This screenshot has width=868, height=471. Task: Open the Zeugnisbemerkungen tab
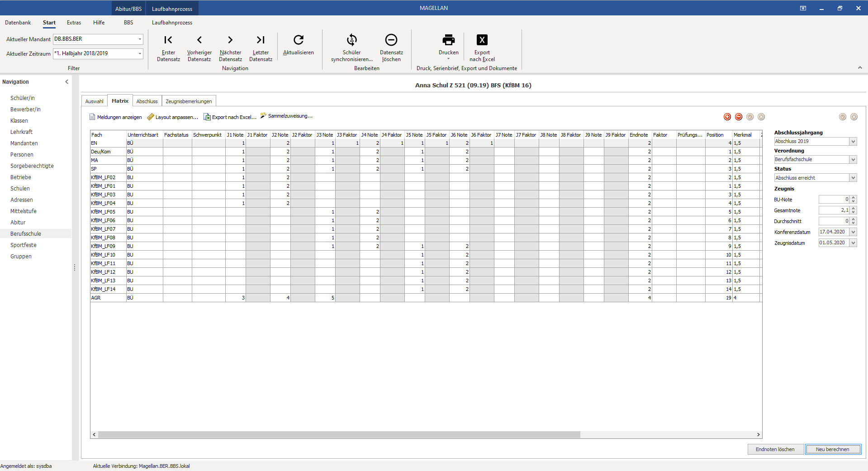[189, 101]
